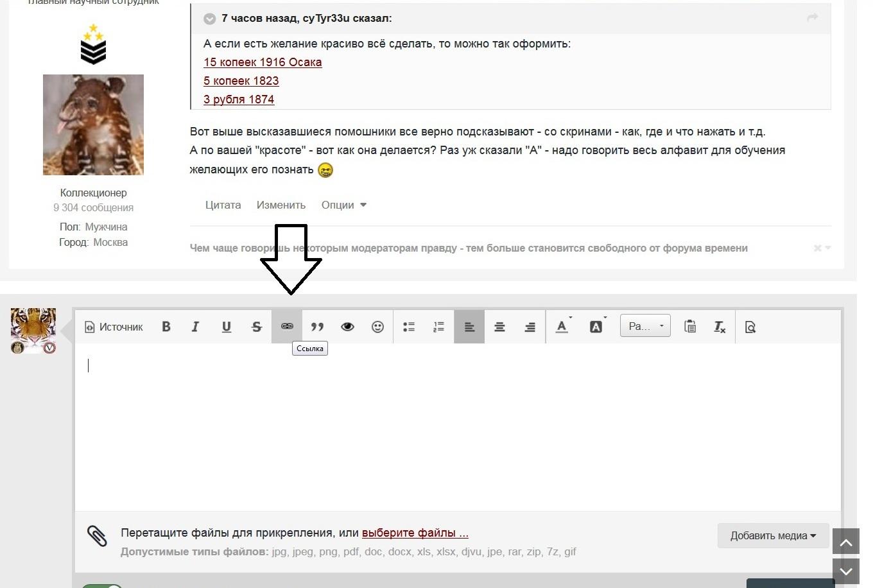This screenshot has height=588, width=873.
Task: Open the font size dropdown
Action: coord(645,326)
